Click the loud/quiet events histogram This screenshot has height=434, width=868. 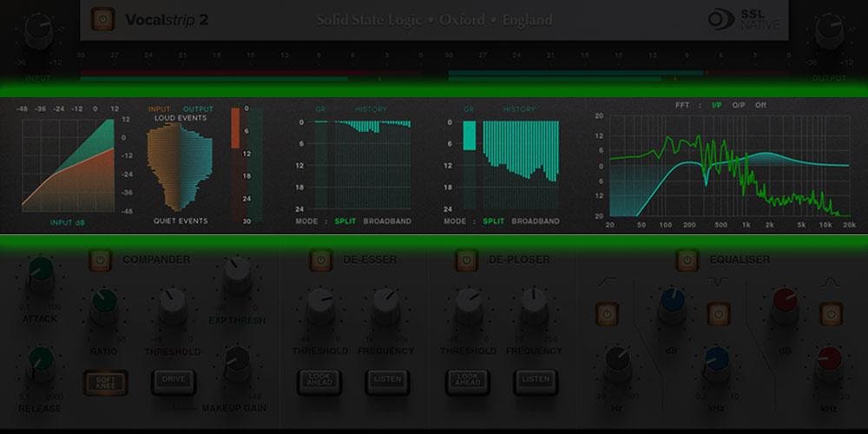pos(180,168)
